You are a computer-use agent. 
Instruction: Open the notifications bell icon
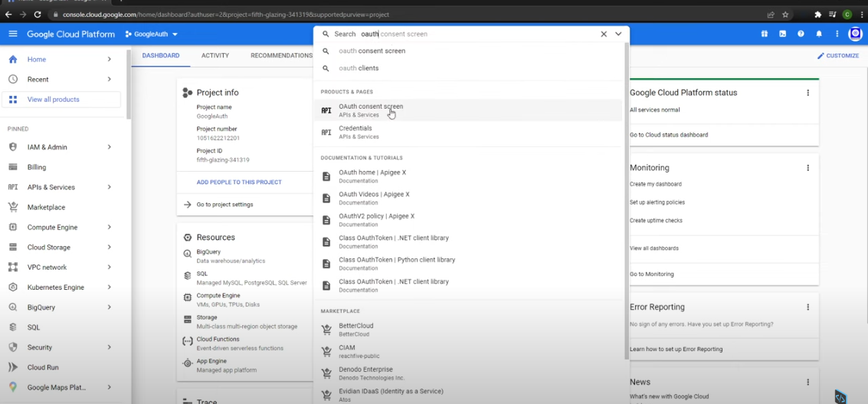(819, 34)
